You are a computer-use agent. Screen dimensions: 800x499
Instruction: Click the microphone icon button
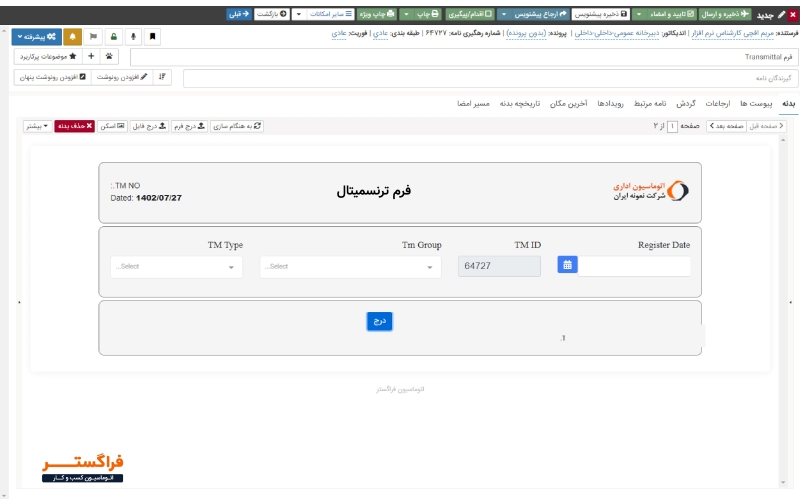point(133,36)
